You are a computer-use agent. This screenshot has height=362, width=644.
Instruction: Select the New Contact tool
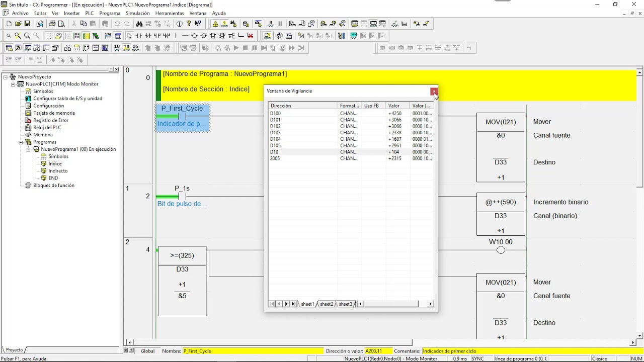pyautogui.click(x=139, y=36)
